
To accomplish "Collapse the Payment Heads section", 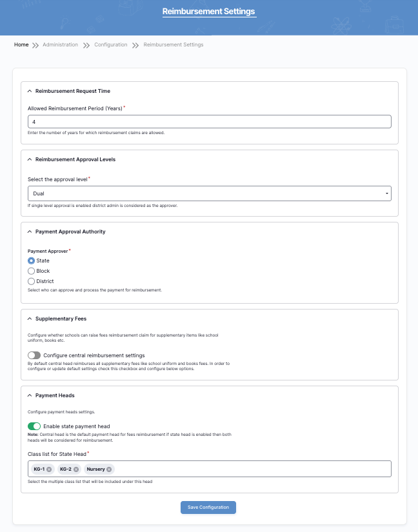I will [30, 395].
